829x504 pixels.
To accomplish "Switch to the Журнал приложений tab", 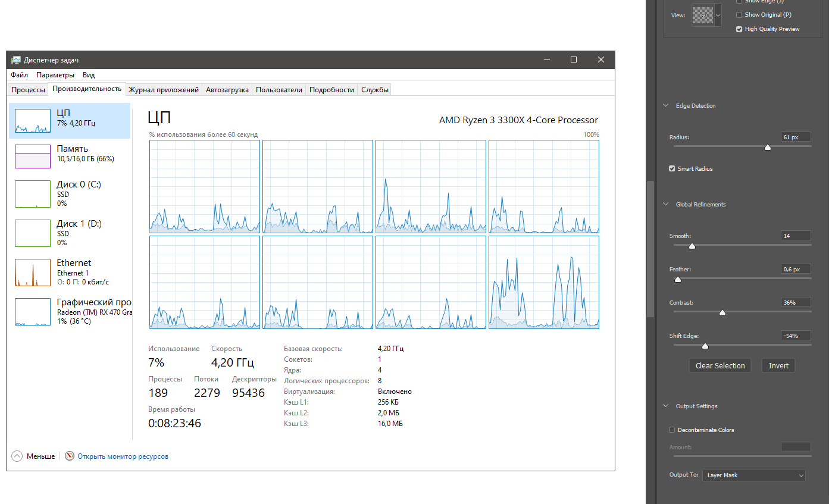I will pyautogui.click(x=164, y=90).
